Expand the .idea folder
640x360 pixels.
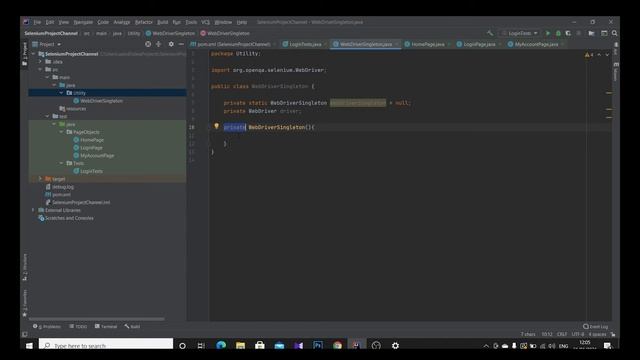pyautogui.click(x=40, y=62)
